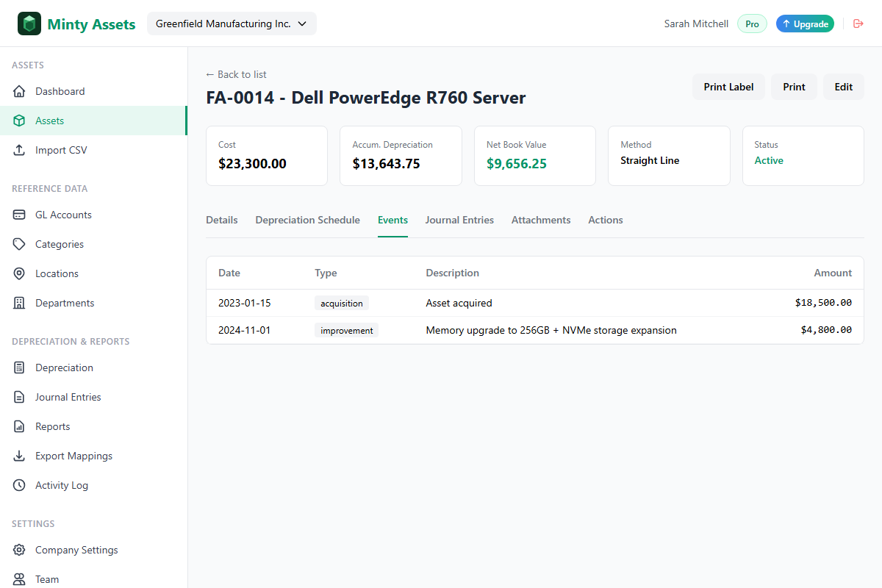Image resolution: width=882 pixels, height=588 pixels.
Task: Open Export Mappings in the sidebar
Action: [93, 456]
